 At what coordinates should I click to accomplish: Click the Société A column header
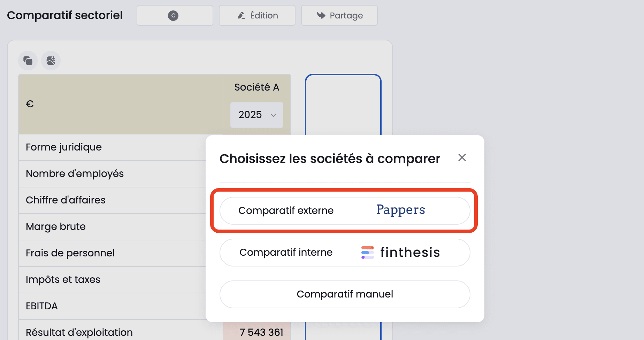click(257, 87)
